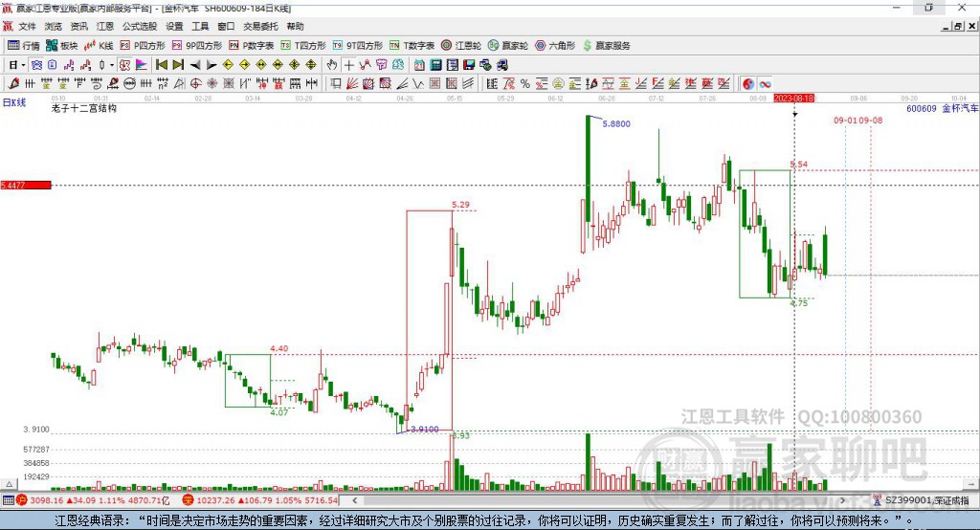Click the highlighted date 2023-08-18 marker
The width and height of the screenshot is (980, 530).
click(x=793, y=99)
